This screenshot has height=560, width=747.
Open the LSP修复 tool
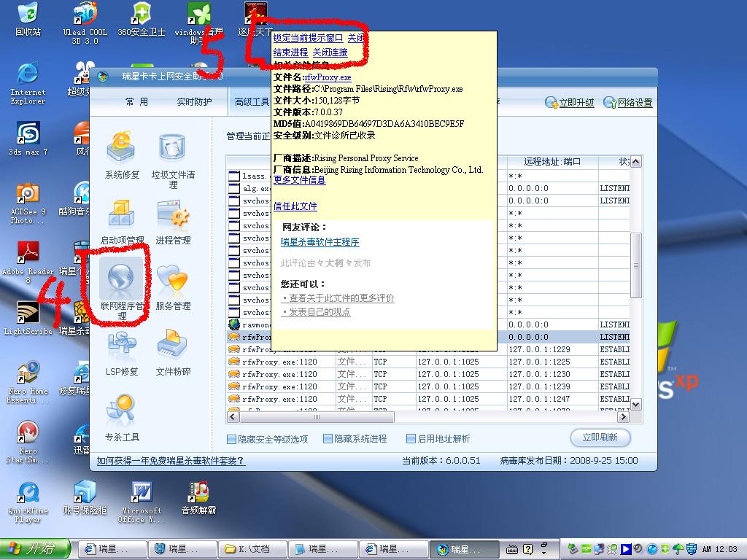click(122, 352)
